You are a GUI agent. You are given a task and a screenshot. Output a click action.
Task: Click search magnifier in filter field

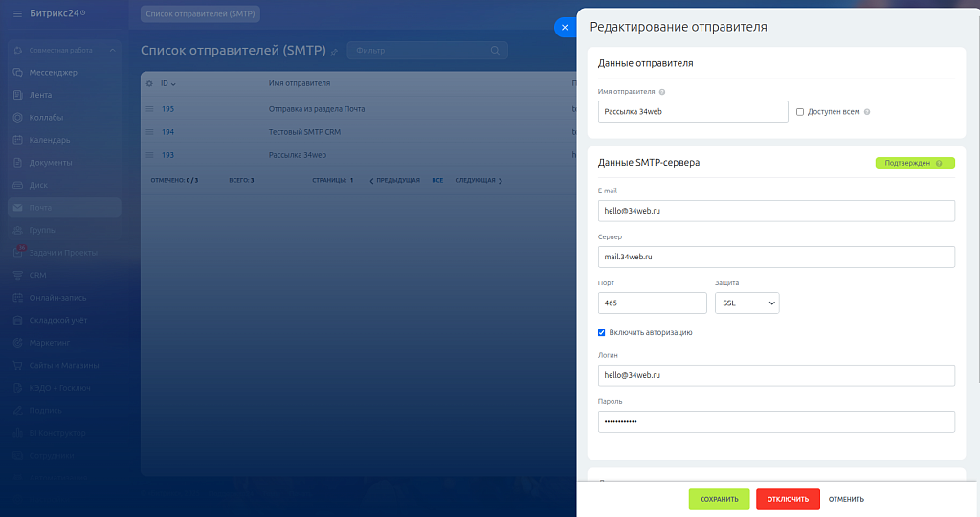coord(495,51)
